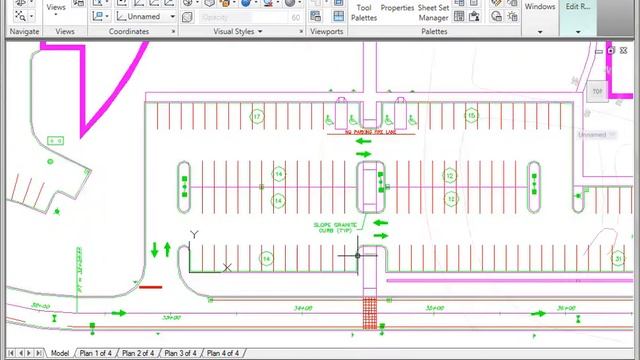Select the hexagon labeled 17
Screen dimensions: 640x360
257,117
